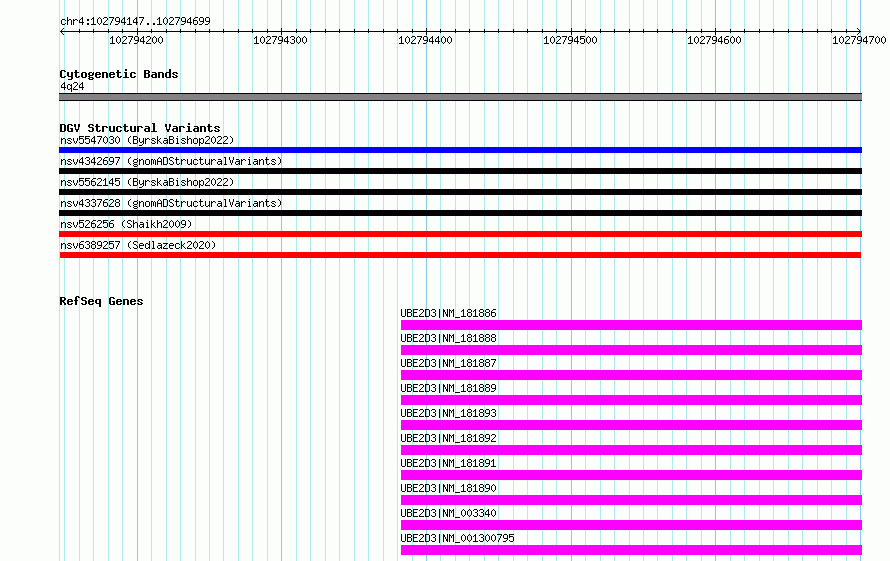Click the gray 4q24 cytogenetic band bar
The height and width of the screenshot is (561, 890).
pos(460,97)
